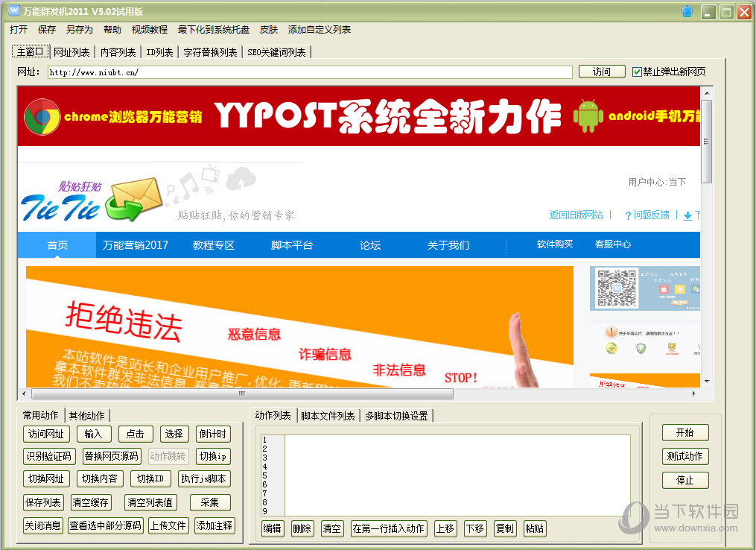Viewport: 756px width, 550px height.
Task: Click 最下化到系统托盘 menu item
Action: click(x=214, y=29)
